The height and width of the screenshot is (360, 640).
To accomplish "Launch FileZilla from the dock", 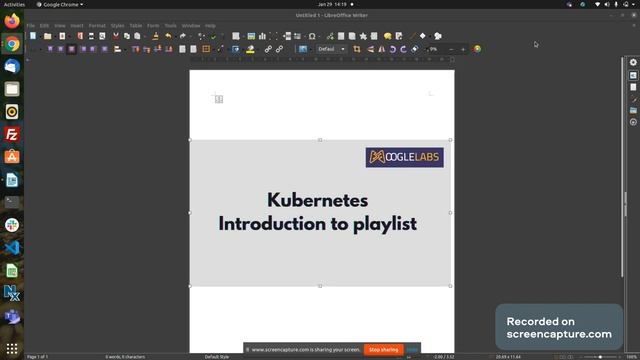I will [12, 134].
